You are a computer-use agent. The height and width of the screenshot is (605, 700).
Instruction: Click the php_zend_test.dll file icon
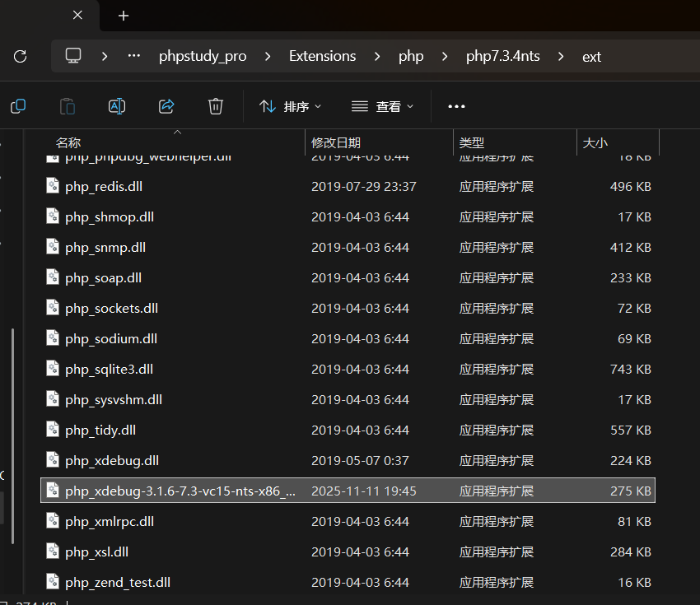pyautogui.click(x=53, y=581)
